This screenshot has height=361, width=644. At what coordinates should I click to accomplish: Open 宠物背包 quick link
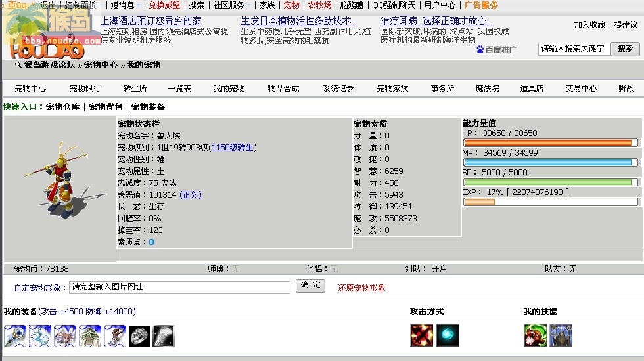pyautogui.click(x=105, y=106)
